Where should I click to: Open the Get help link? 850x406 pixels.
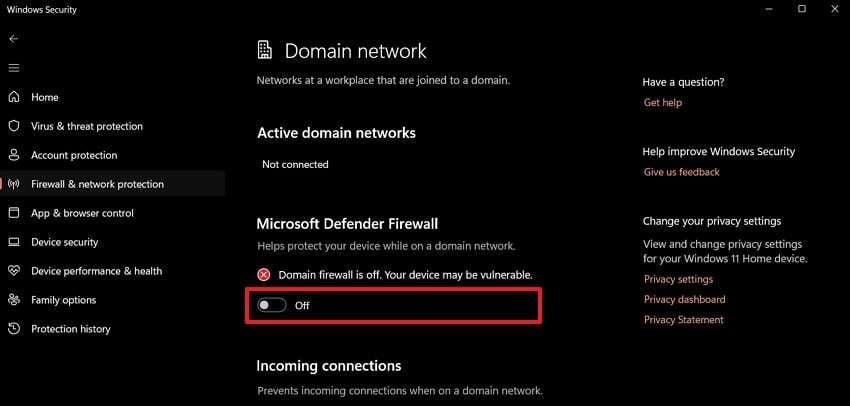662,103
